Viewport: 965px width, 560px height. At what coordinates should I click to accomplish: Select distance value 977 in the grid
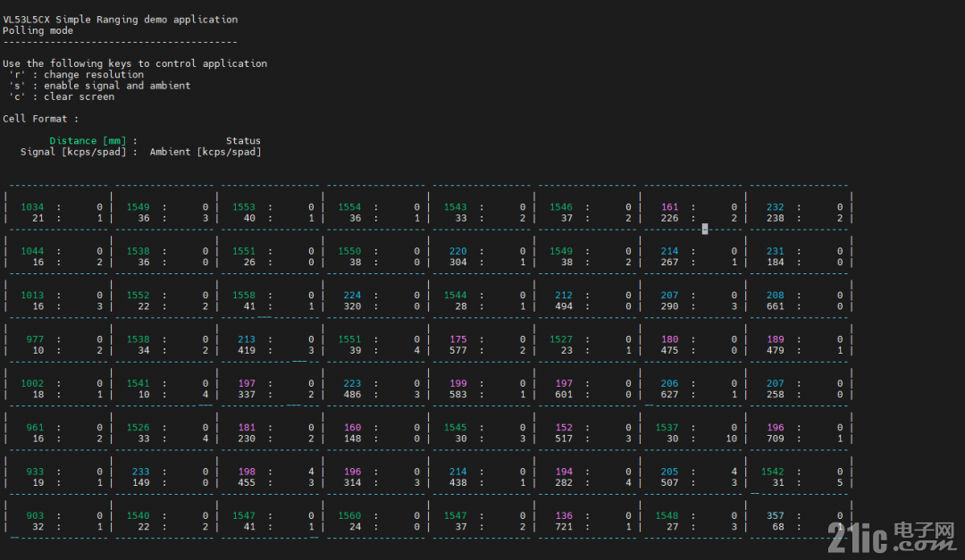point(35,340)
